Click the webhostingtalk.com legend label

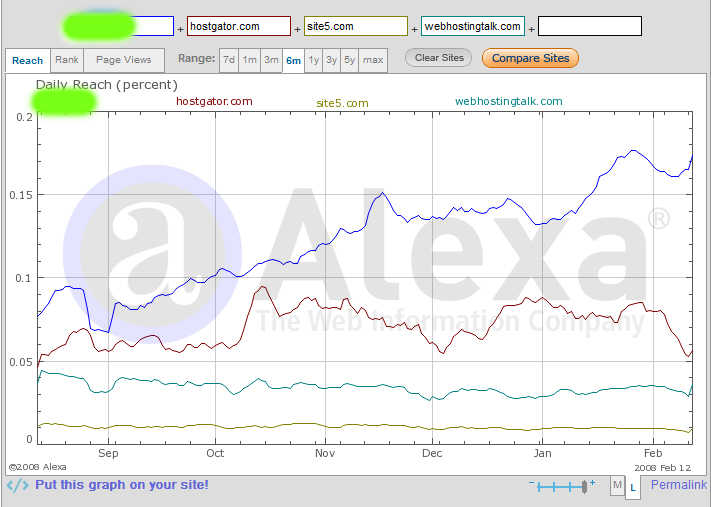coord(509,101)
